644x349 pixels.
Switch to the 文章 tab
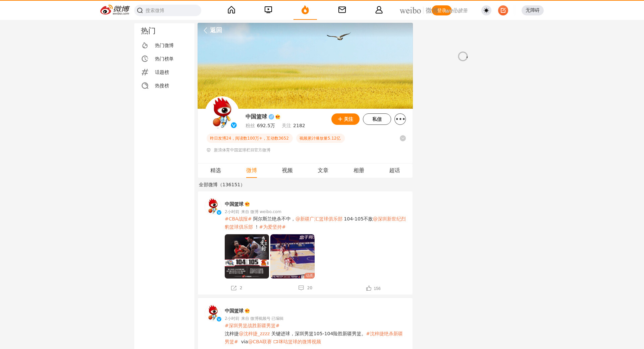point(323,170)
